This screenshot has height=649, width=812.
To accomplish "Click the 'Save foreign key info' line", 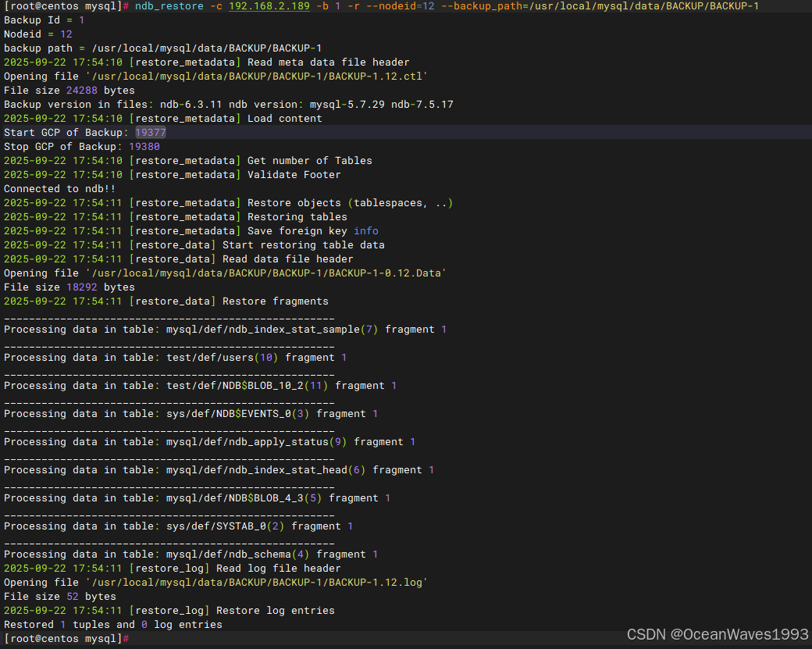I will (191, 230).
